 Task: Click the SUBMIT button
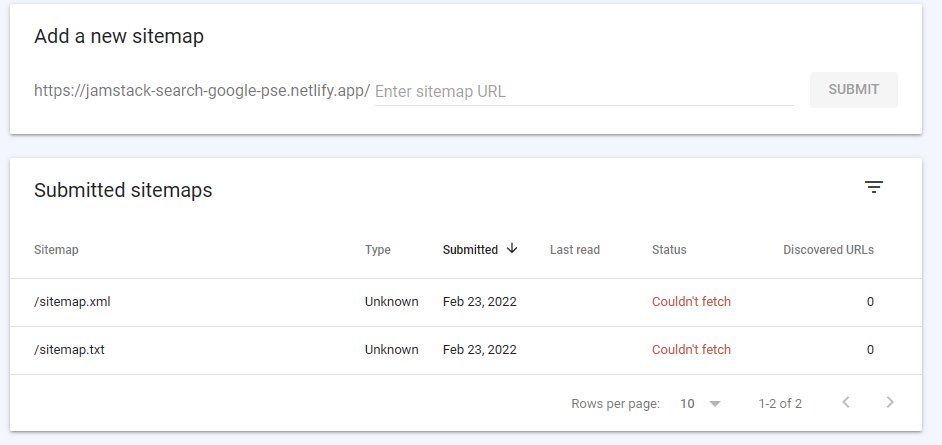pyautogui.click(x=854, y=90)
